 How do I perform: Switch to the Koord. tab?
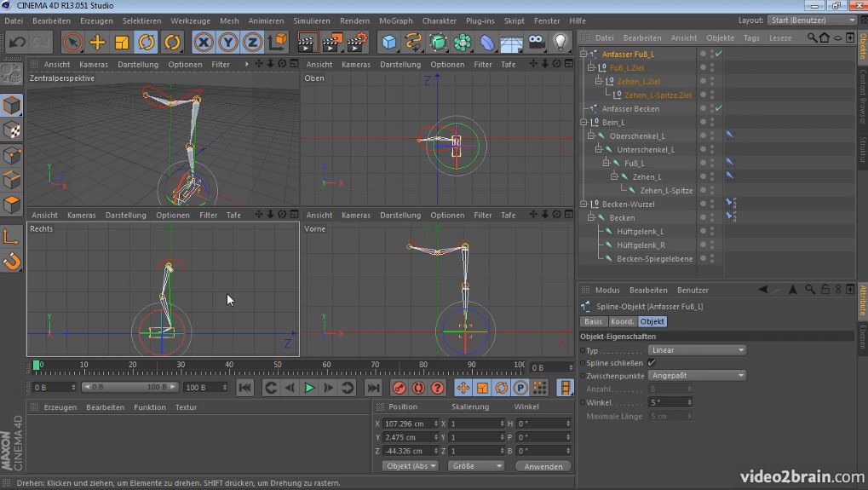click(x=622, y=321)
